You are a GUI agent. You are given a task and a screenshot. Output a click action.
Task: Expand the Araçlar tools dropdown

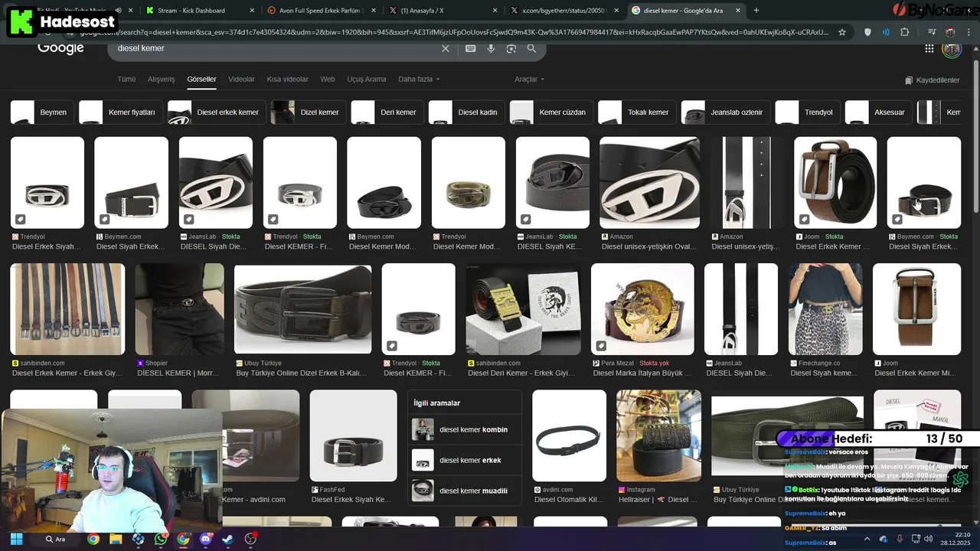click(x=529, y=79)
